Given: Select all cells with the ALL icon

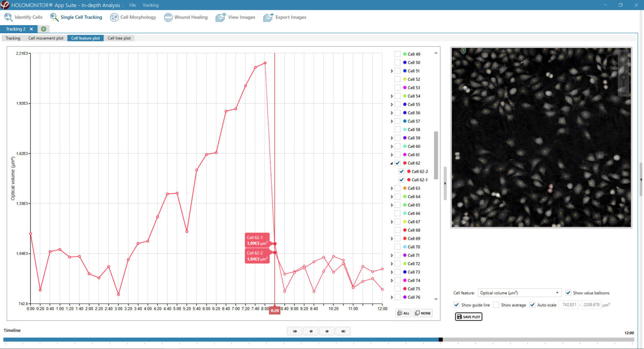Looking at the screenshot, I should [403, 313].
